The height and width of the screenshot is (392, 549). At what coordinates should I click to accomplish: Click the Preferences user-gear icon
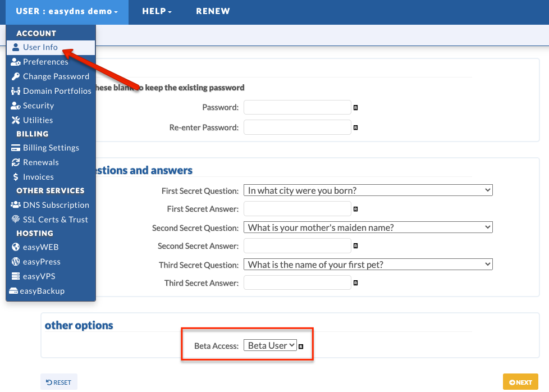(15, 62)
